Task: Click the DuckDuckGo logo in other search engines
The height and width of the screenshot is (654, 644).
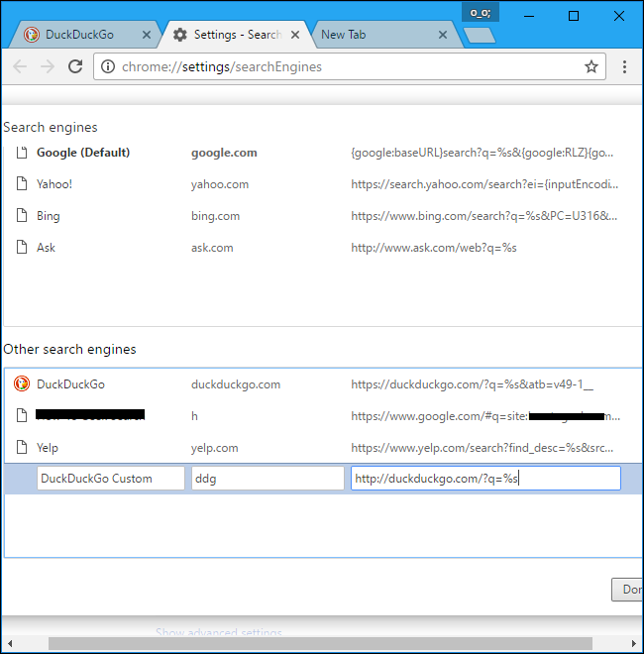Action: 22,383
